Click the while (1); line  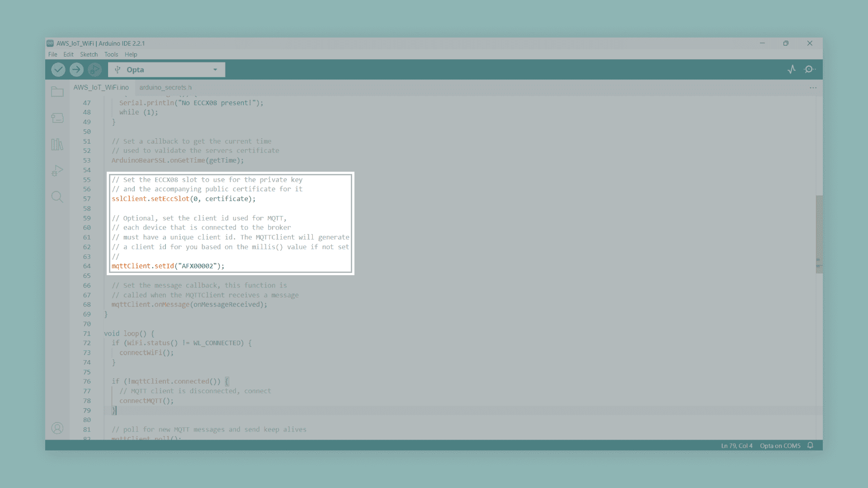[x=139, y=112]
